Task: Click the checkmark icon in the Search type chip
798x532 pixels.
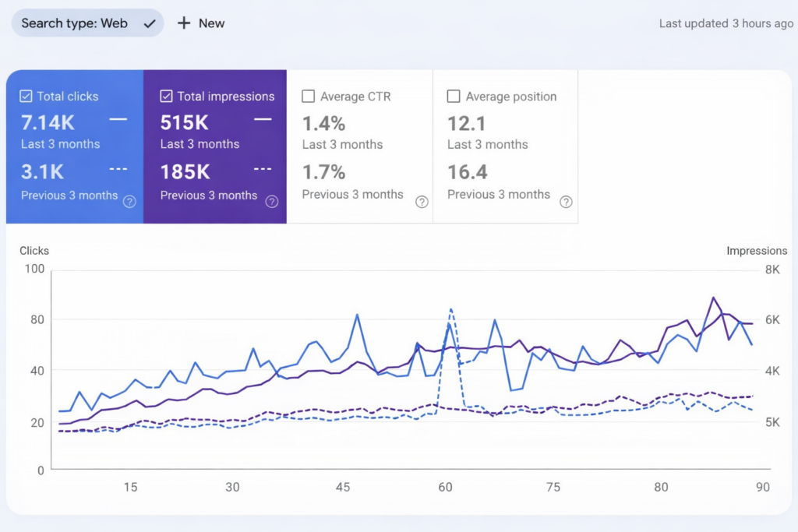Action: (150, 23)
